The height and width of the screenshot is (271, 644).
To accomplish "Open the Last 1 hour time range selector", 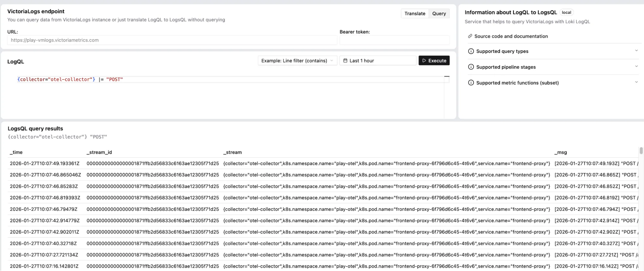I will click(x=378, y=61).
